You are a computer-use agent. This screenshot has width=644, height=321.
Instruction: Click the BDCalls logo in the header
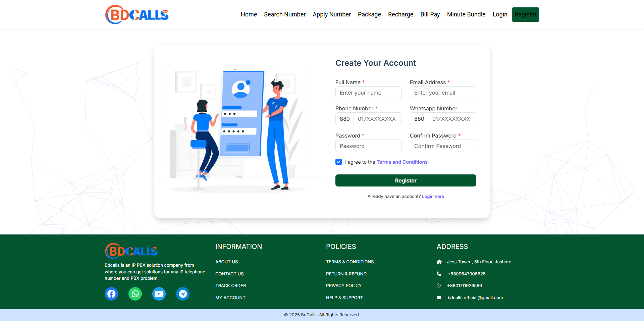[137, 14]
